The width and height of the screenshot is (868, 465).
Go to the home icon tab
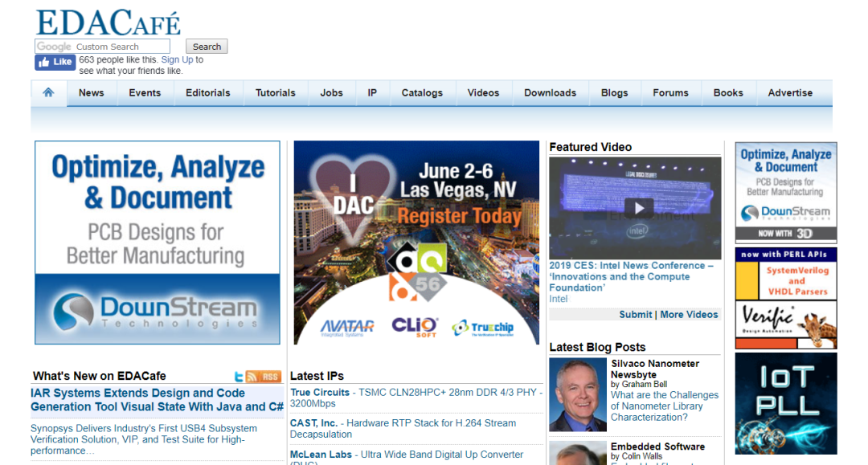[x=49, y=93]
